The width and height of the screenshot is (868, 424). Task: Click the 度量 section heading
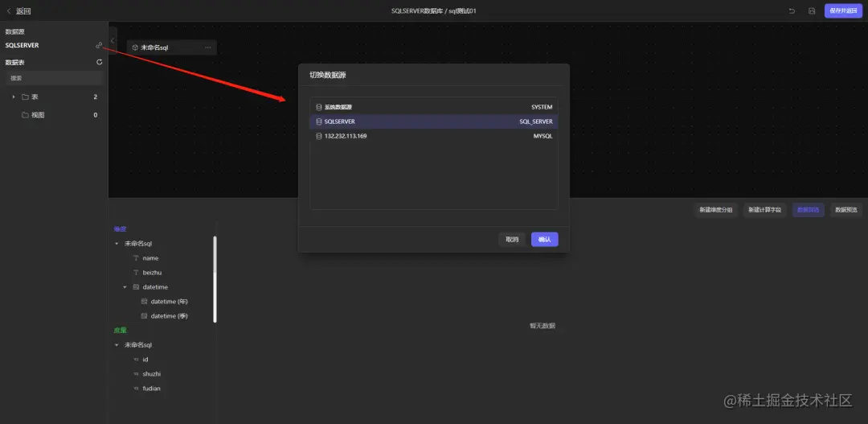(120, 331)
